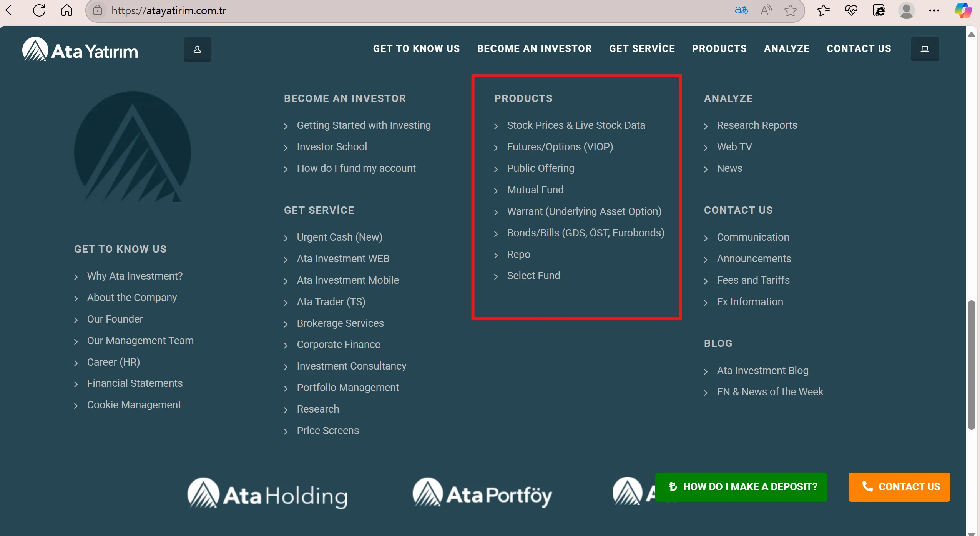The height and width of the screenshot is (536, 980).
Task: Open the Ata Investment WEB link
Action: [343, 259]
